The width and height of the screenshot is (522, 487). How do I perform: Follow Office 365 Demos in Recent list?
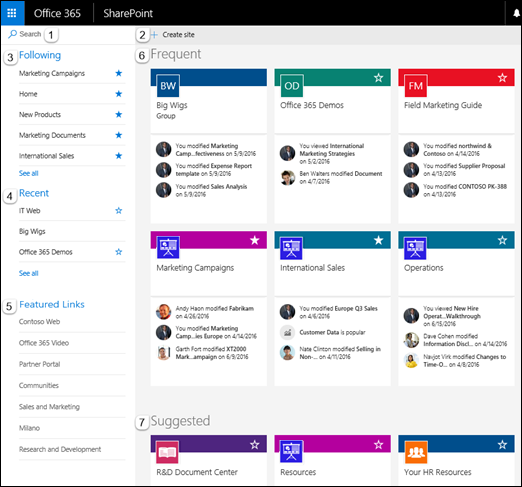click(x=119, y=252)
